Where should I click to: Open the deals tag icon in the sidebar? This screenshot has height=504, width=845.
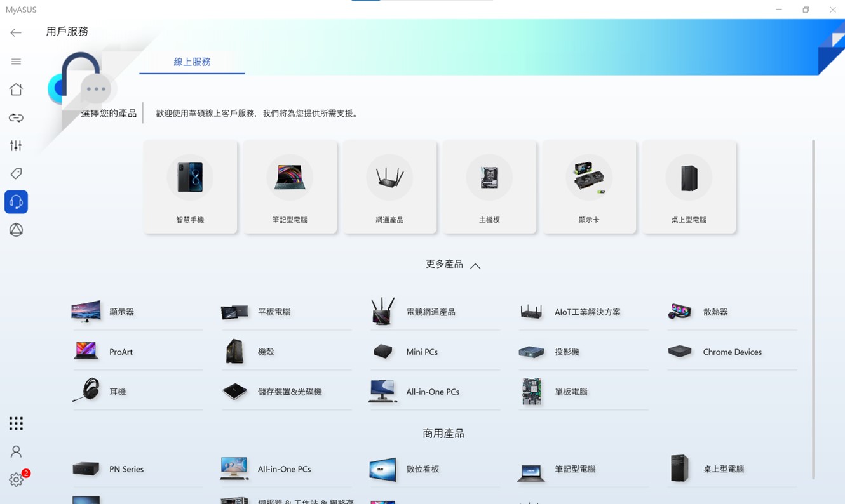[x=16, y=174]
